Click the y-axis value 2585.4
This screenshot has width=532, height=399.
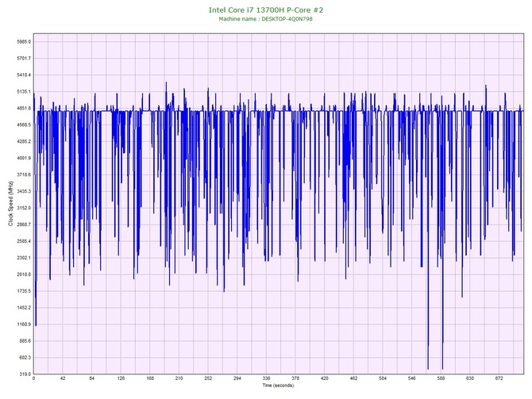24,241
